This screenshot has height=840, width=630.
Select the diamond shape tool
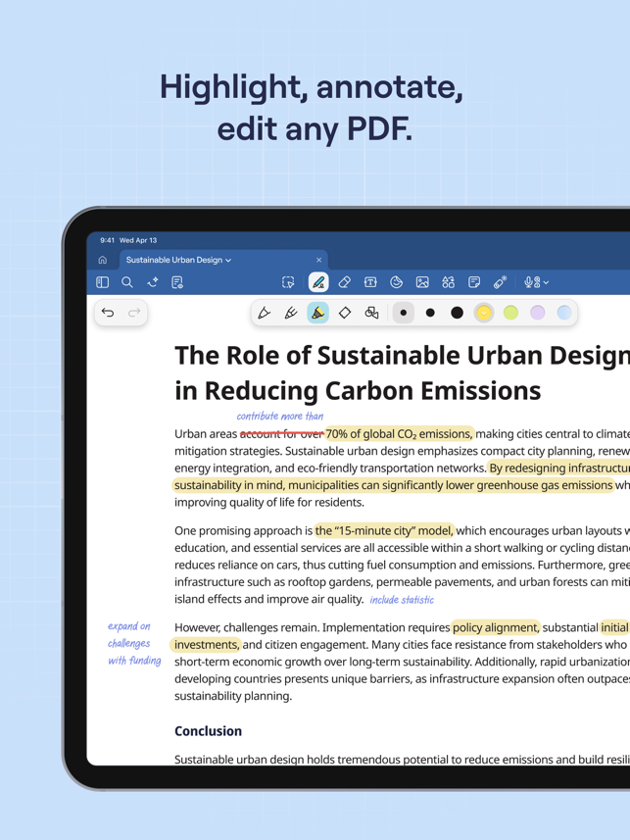[x=345, y=313]
